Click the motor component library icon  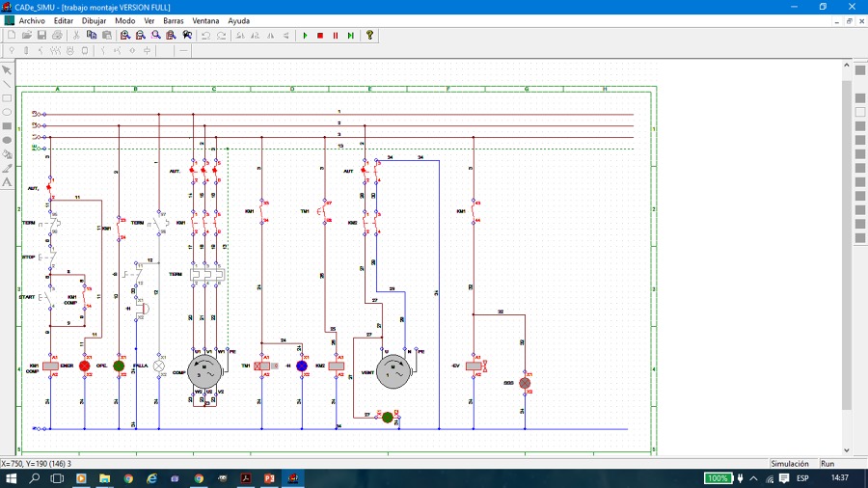coord(69,50)
